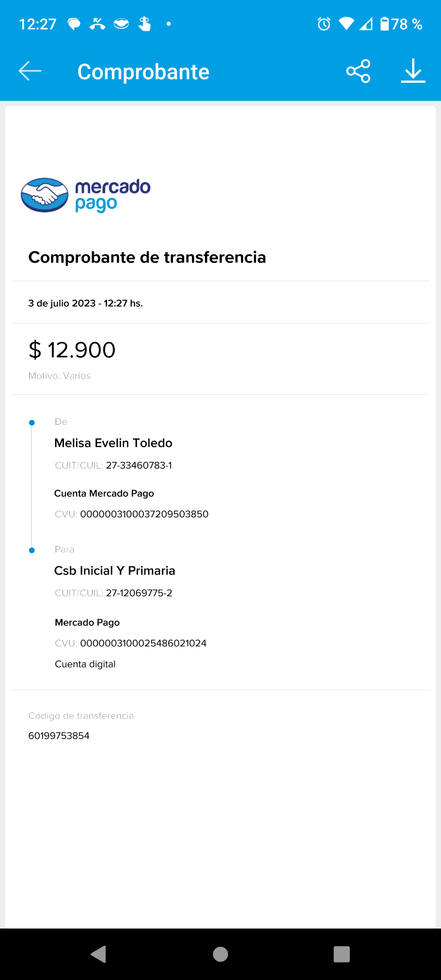Select the $ 12.900 amount

coord(72,350)
